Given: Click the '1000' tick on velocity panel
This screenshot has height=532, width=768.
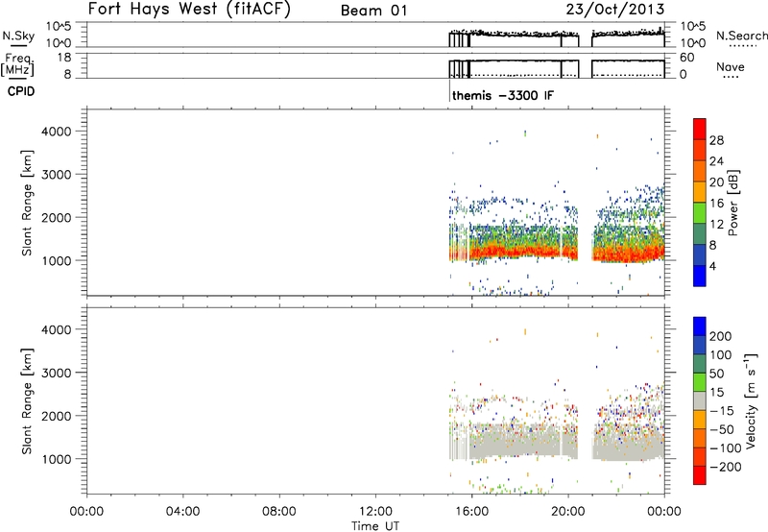Looking at the screenshot, I should tap(57, 459).
